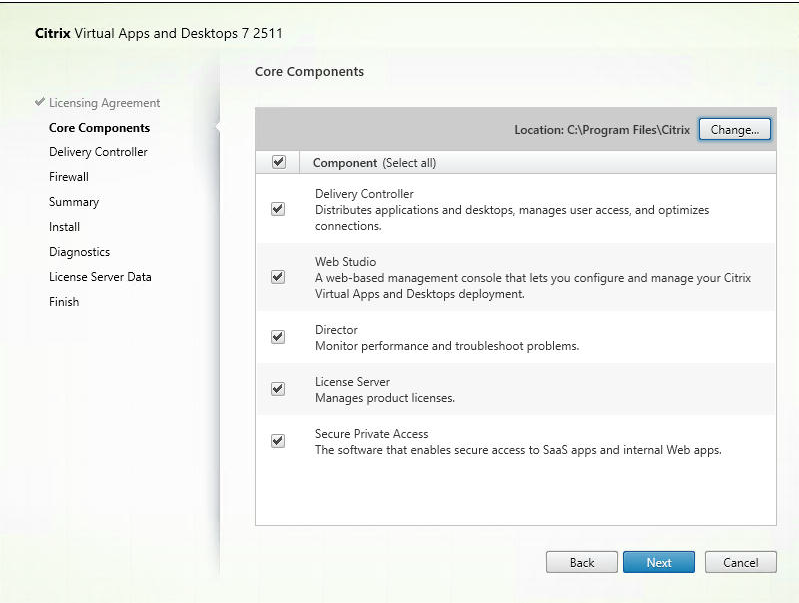Go back with the Back button
The height and width of the screenshot is (603, 799).
[582, 563]
